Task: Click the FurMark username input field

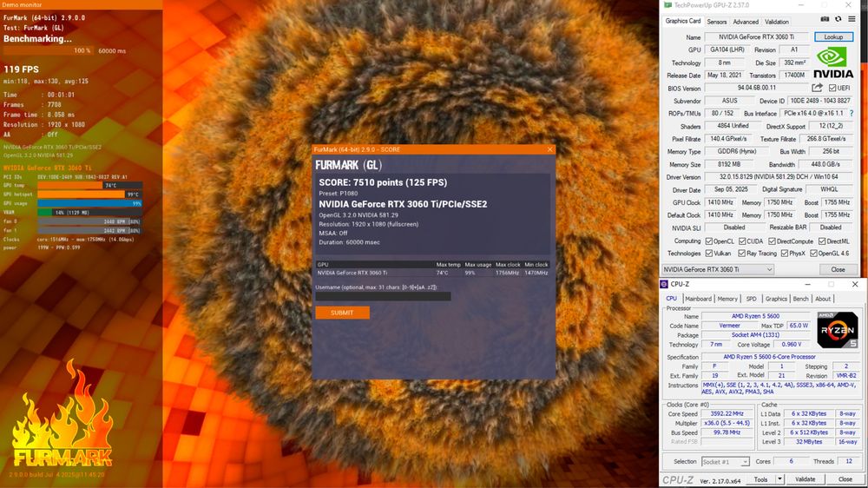Action: pos(383,296)
